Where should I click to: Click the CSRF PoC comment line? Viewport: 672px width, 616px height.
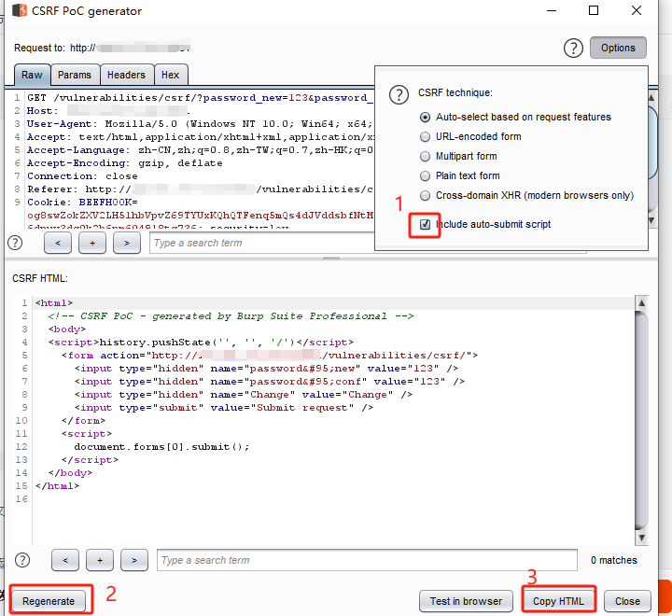pyautogui.click(x=231, y=315)
